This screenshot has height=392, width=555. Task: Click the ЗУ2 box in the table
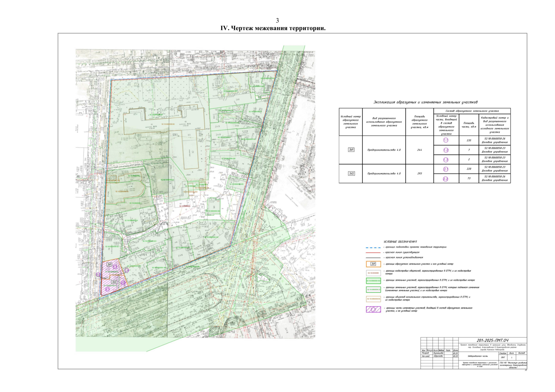click(x=351, y=173)
